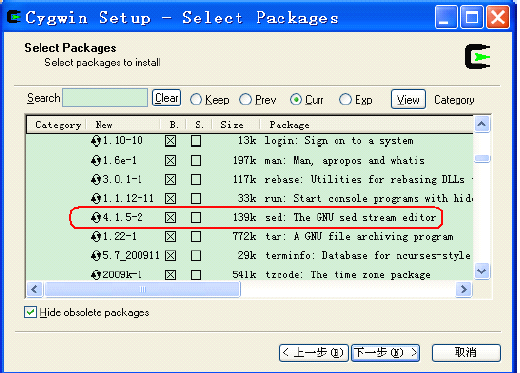Click the vertical scrollbar up arrow
The width and height of the screenshot is (520, 373).
(481, 124)
